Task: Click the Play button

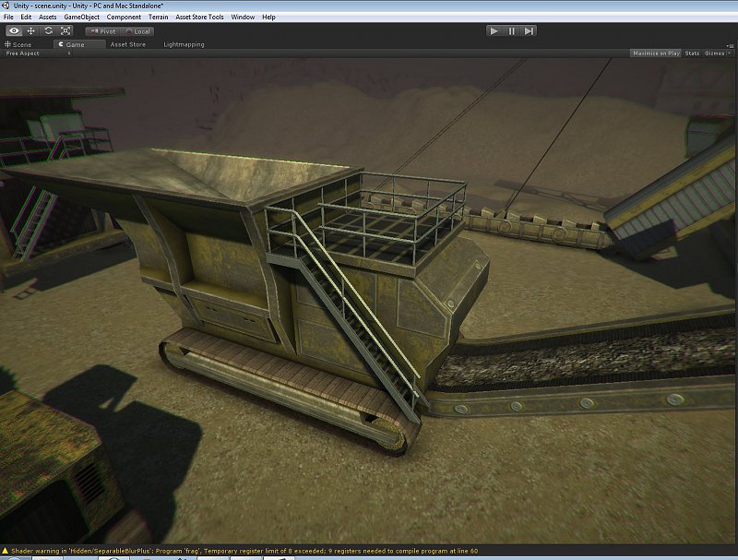Action: pos(494,31)
